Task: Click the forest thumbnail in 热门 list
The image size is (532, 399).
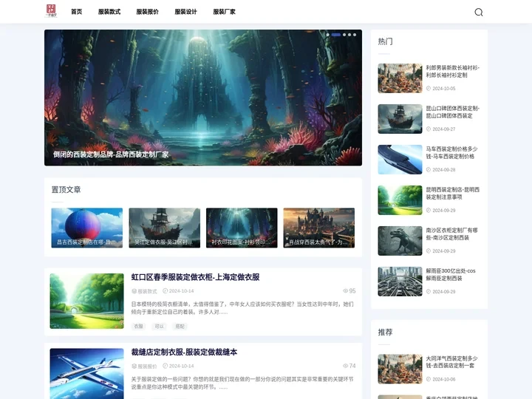Action: pyautogui.click(x=400, y=199)
